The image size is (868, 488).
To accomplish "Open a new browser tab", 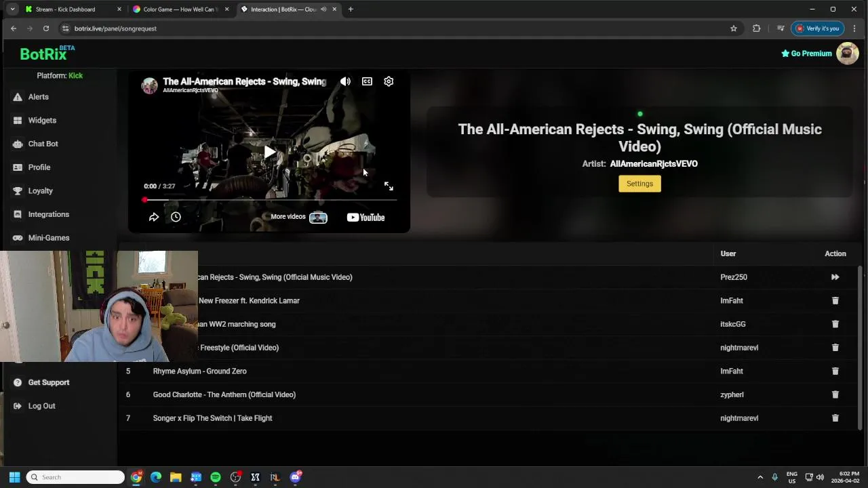I will click(x=351, y=9).
